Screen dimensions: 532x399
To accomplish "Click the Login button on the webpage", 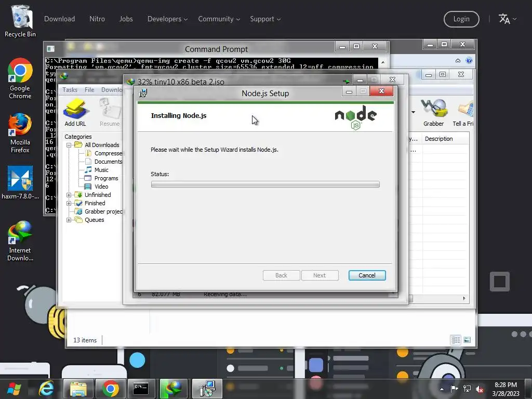I will pos(461,19).
